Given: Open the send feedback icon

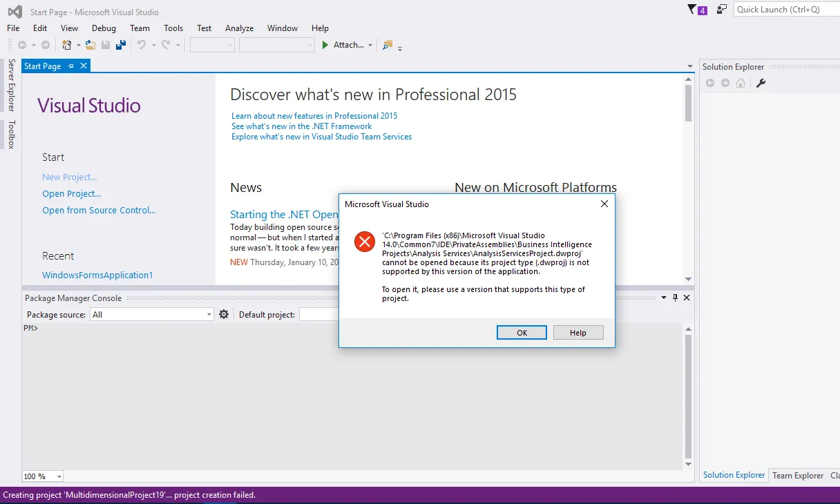Looking at the screenshot, I should (722, 10).
